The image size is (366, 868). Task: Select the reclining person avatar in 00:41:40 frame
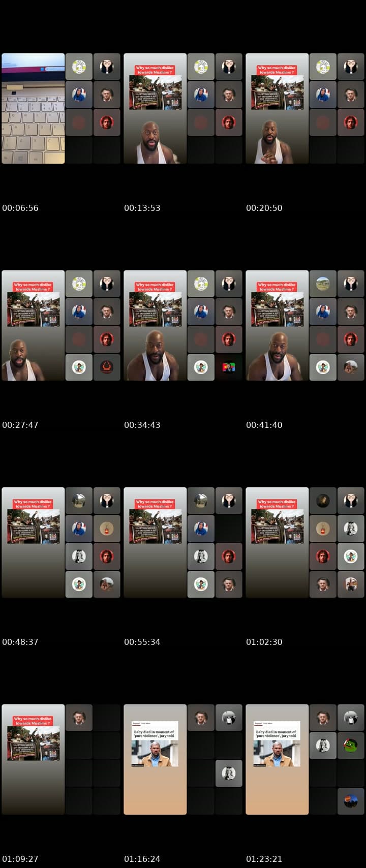[x=351, y=367]
